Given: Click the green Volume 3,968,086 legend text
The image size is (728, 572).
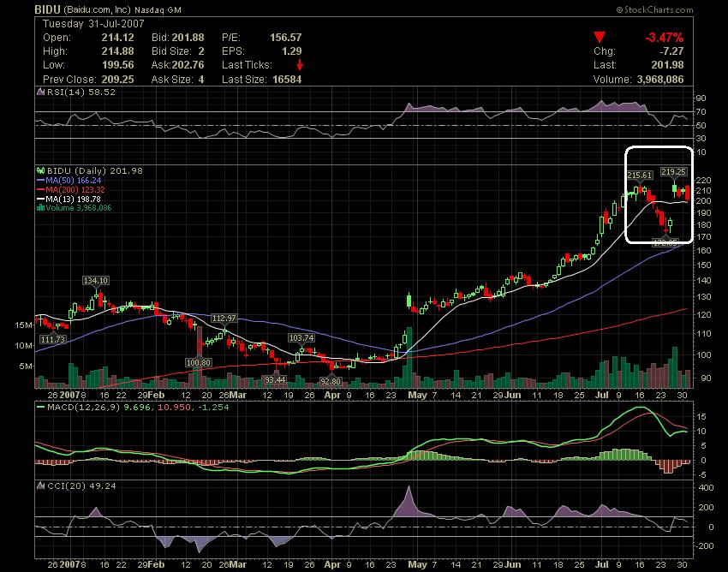Looking at the screenshot, I should point(79,207).
